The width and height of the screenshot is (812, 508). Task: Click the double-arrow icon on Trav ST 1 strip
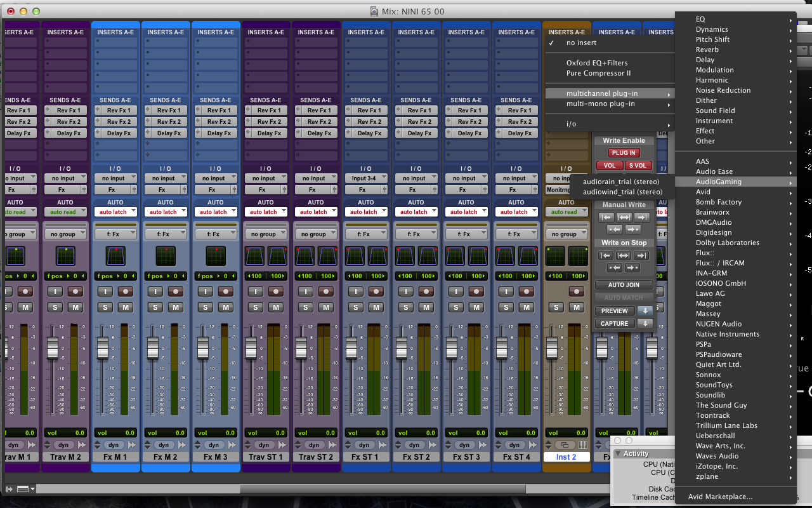(281, 445)
